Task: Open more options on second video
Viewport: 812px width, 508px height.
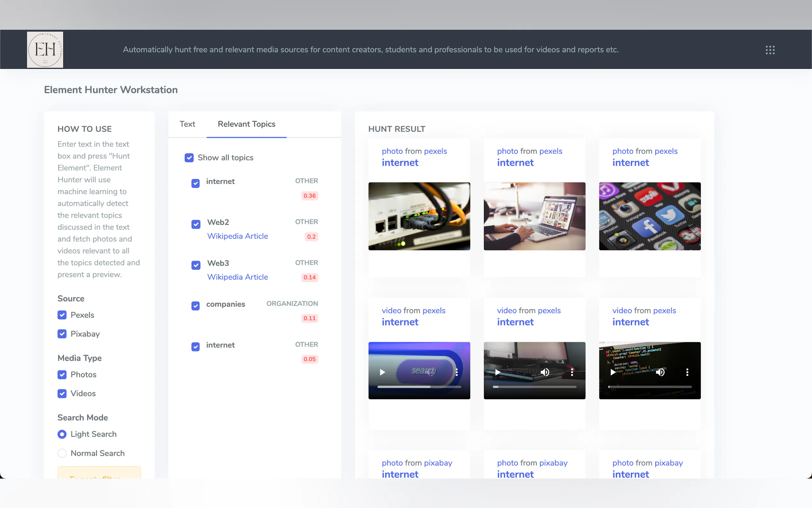Action: click(x=572, y=372)
